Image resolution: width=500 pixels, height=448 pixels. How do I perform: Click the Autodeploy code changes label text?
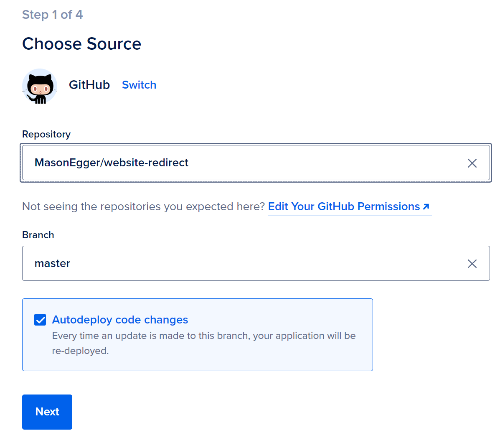[119, 320]
